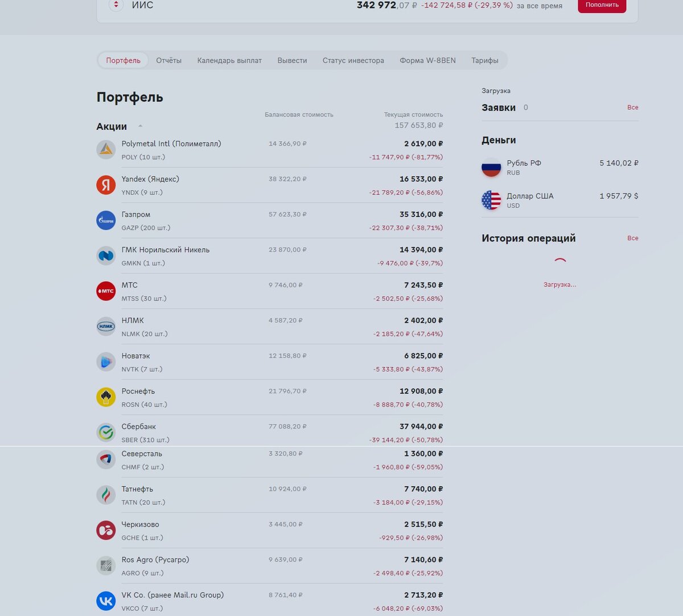Click the Russian ruble flag icon
Viewport: 683px width, 616px height.
coord(491,167)
